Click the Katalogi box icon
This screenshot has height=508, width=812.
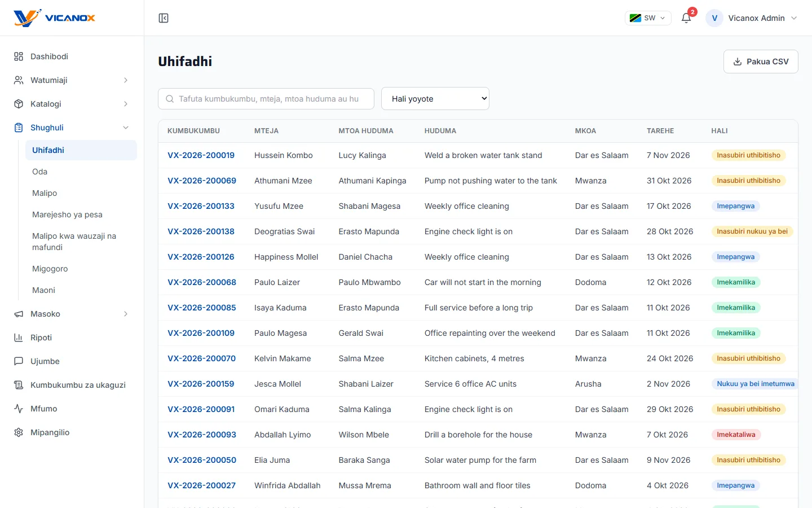[x=19, y=104]
